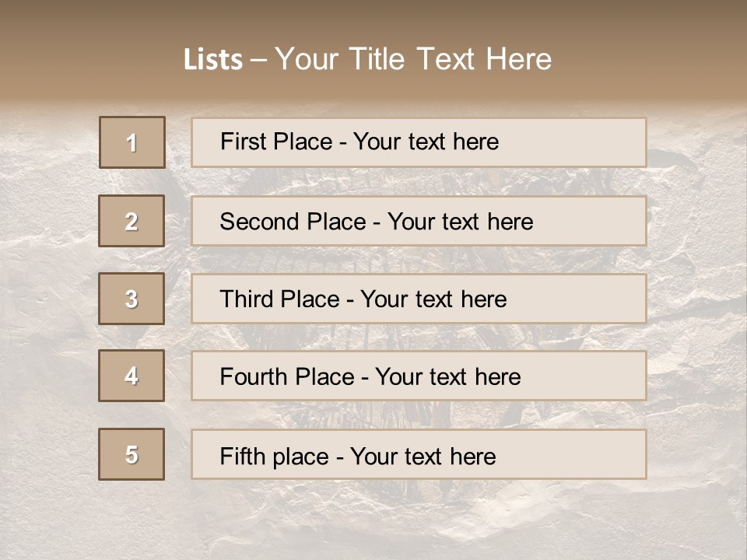Click the words "Second Place"
The height and width of the screenshot is (560, 747).
pyautogui.click(x=292, y=222)
